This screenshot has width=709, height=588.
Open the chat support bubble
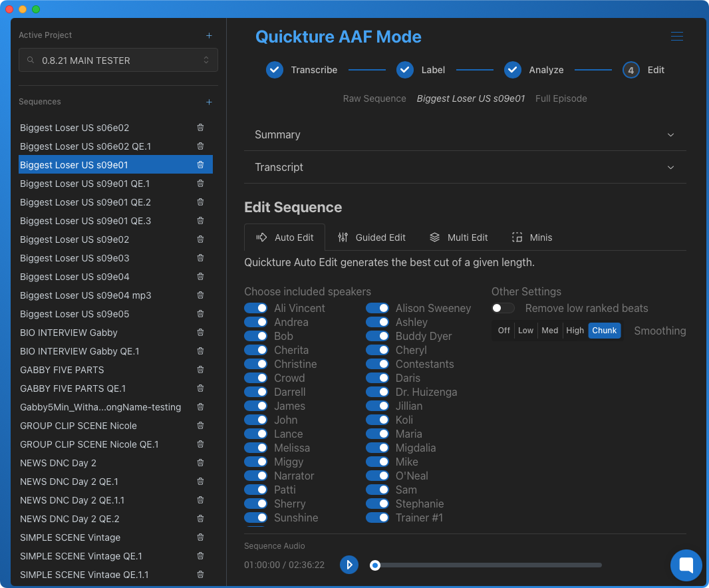(x=686, y=565)
